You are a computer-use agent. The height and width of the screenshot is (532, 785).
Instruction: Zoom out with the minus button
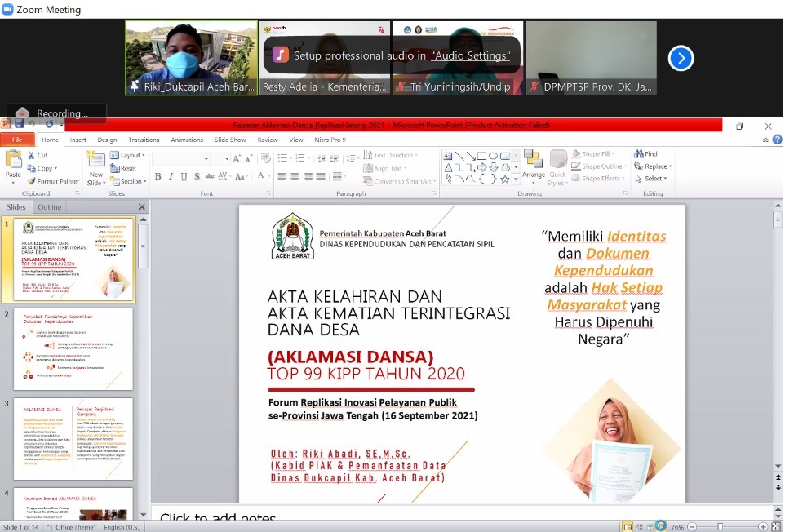[691, 527]
